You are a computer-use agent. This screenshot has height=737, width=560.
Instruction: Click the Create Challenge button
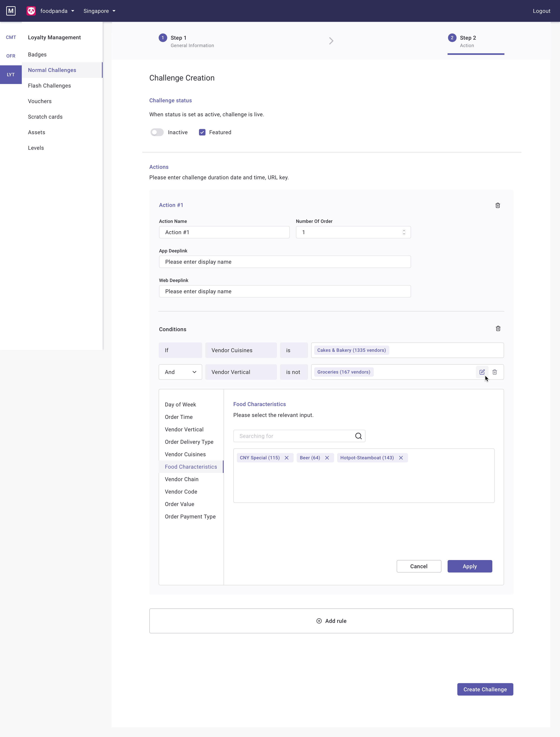[485, 689]
